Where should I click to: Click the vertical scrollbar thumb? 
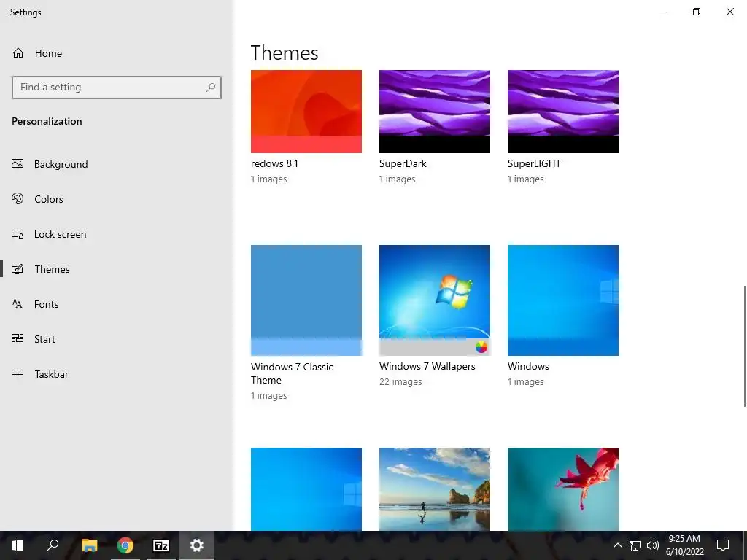(x=745, y=346)
